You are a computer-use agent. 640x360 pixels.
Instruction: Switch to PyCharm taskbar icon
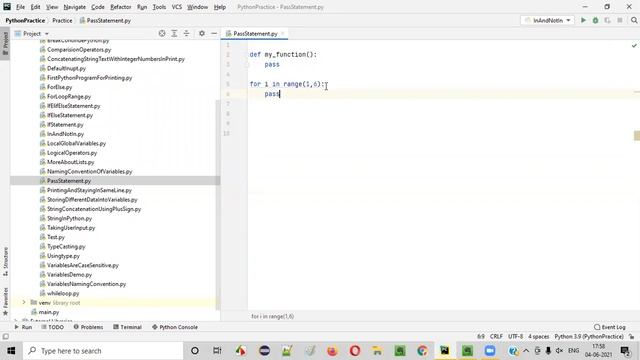pyautogui.click(x=444, y=351)
